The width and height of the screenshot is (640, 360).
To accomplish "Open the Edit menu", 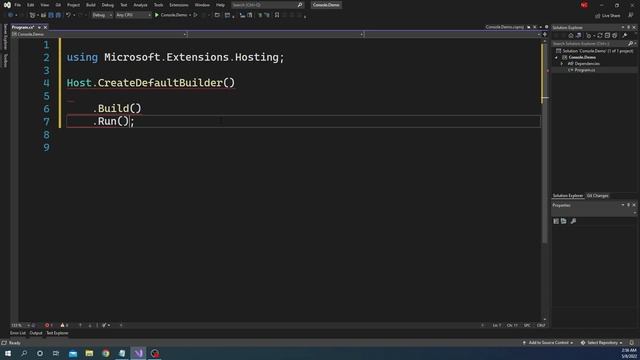I will 31,5.
